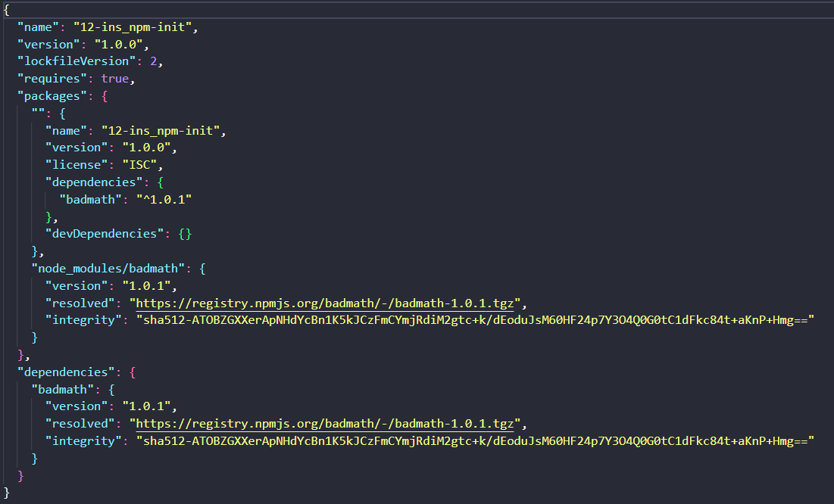
Task: Select "1.0.1" version in dependencies badmath
Action: 146,406
